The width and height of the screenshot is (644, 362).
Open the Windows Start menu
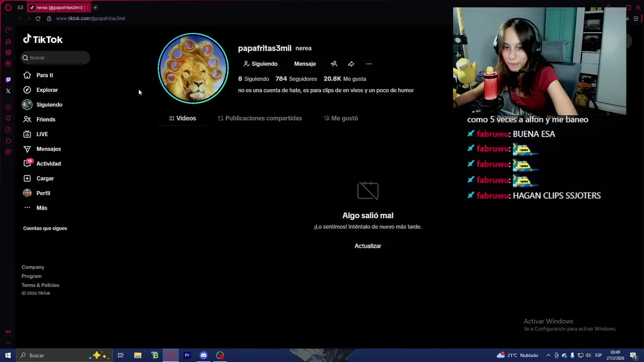point(8,355)
